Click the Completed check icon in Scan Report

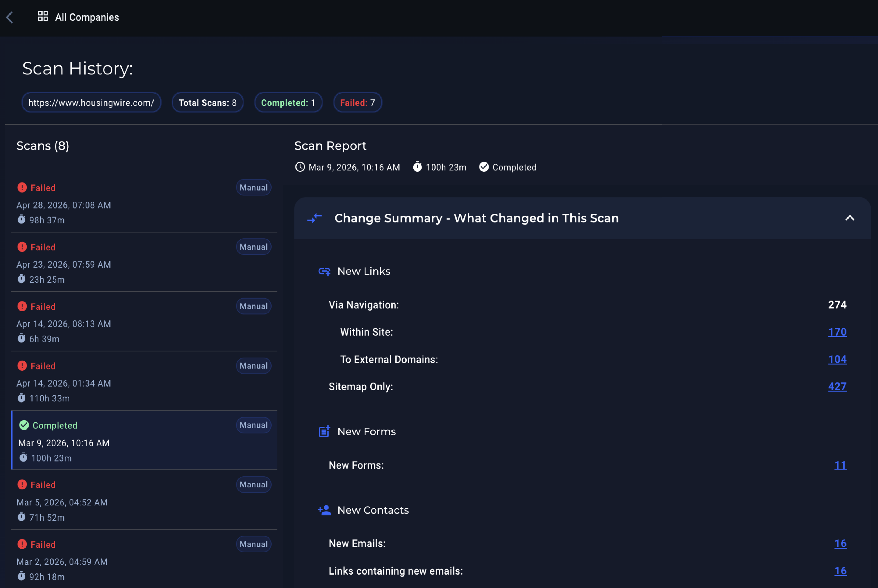point(484,167)
